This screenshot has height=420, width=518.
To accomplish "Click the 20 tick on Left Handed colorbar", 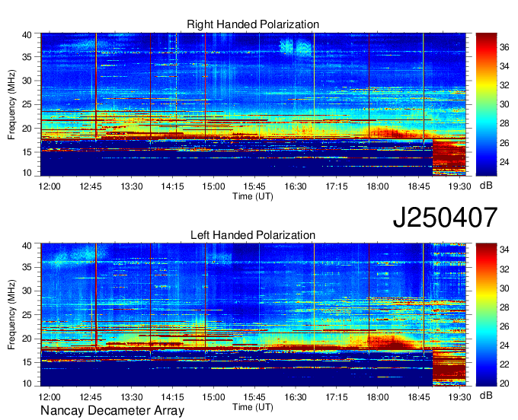I will 504,383.
